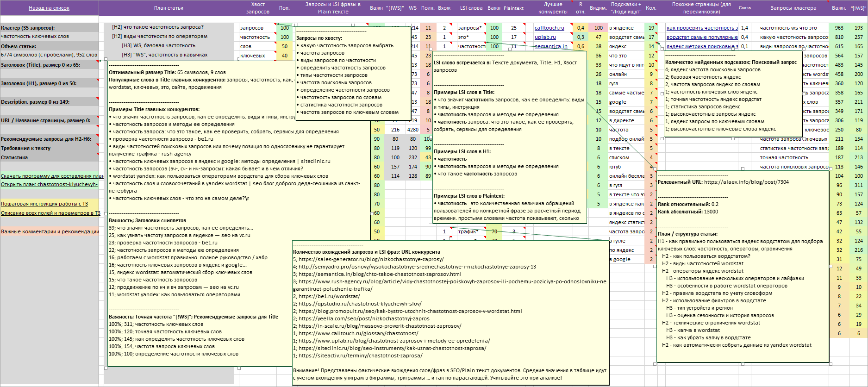Select 'Запросы и LSI фразы в Plain тексте' header
This screenshot has width=868, height=387.
(x=333, y=8)
